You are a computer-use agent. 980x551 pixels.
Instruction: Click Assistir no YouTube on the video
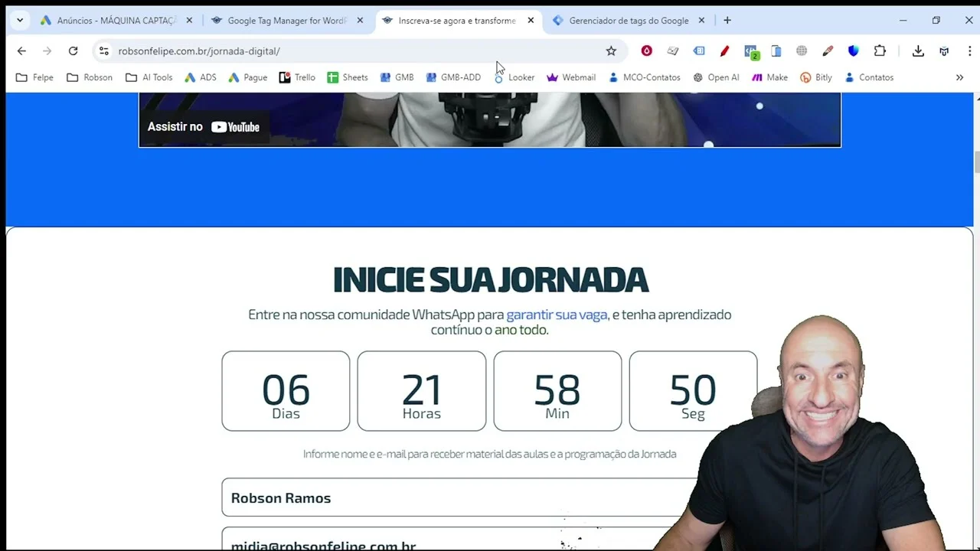pos(204,127)
